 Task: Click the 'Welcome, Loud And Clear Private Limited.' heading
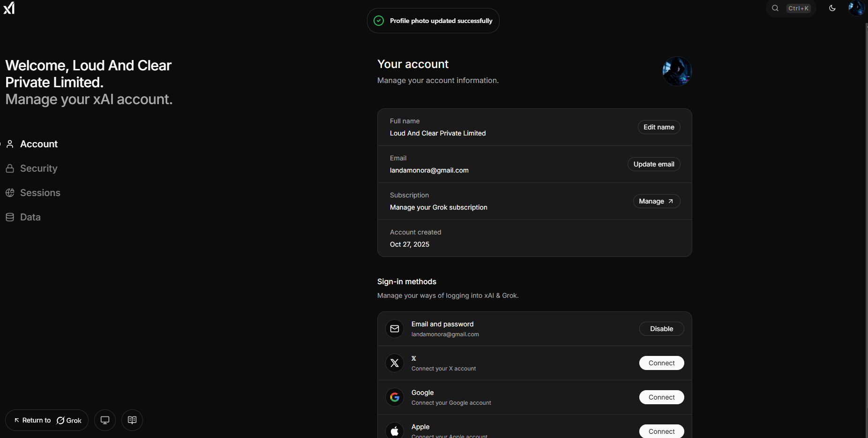pyautogui.click(x=89, y=74)
